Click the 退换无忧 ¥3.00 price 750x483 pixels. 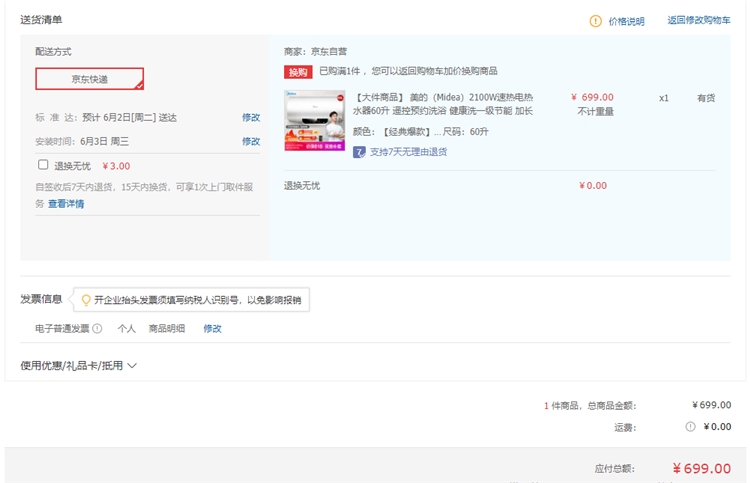(116, 166)
